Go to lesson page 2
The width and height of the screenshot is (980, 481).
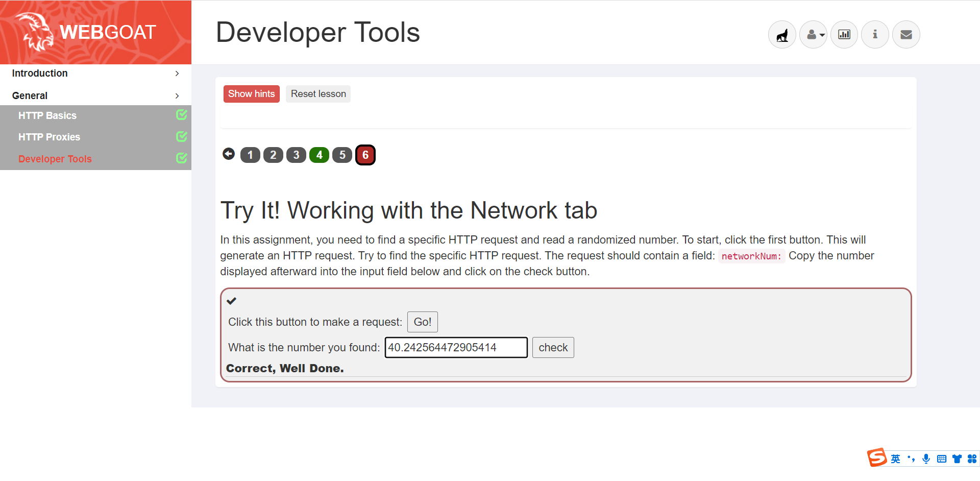tap(273, 155)
